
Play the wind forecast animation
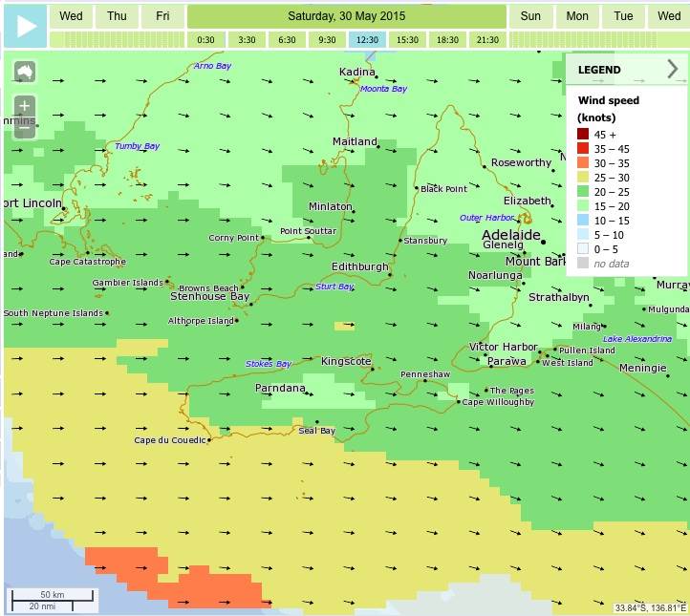click(x=25, y=26)
